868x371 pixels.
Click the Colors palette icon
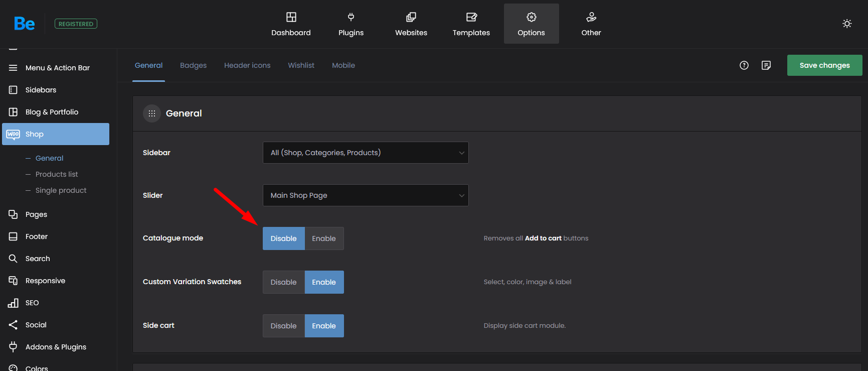tap(13, 368)
